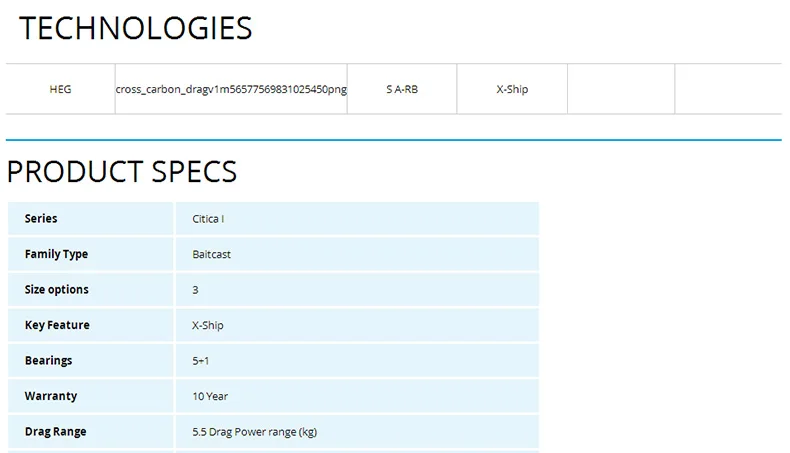Click the X-Ship technology cell in Technologies row
The width and height of the screenshot is (790, 453).
click(512, 89)
